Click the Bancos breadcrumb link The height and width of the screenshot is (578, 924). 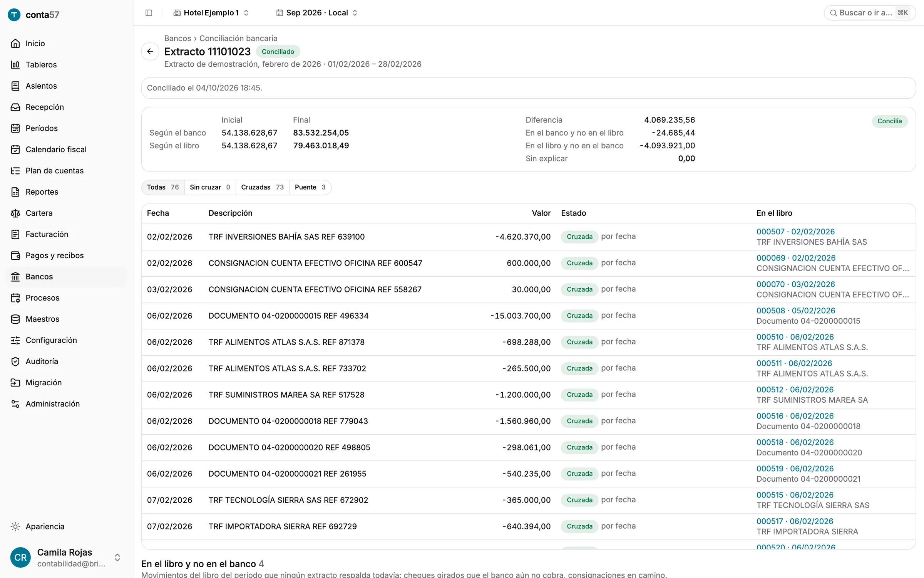point(177,38)
